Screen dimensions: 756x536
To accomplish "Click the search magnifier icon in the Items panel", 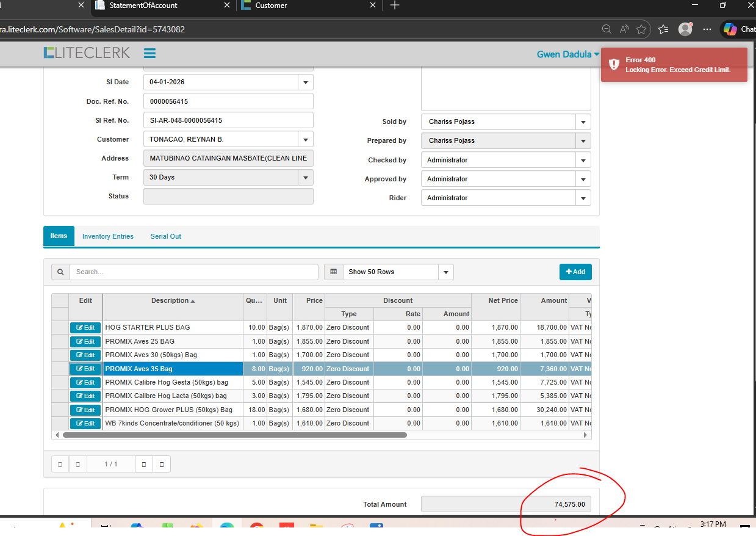I will (60, 272).
